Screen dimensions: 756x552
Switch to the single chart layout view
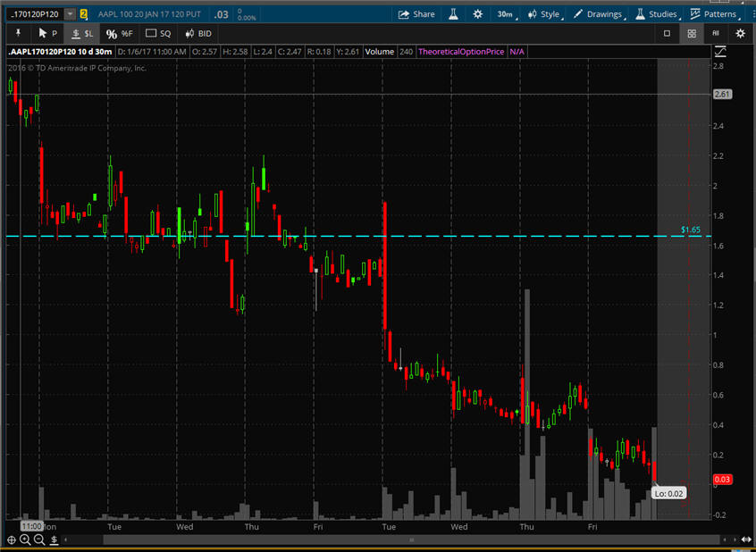(667, 33)
